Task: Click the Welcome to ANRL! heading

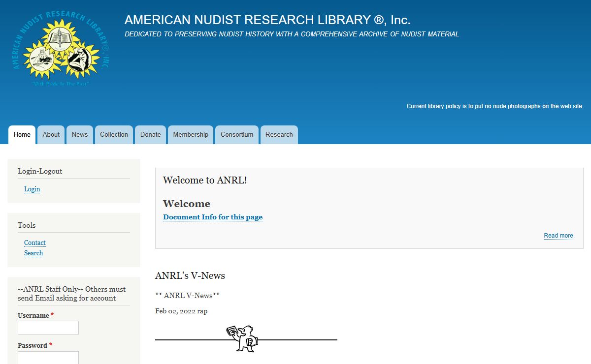Action: tap(205, 180)
